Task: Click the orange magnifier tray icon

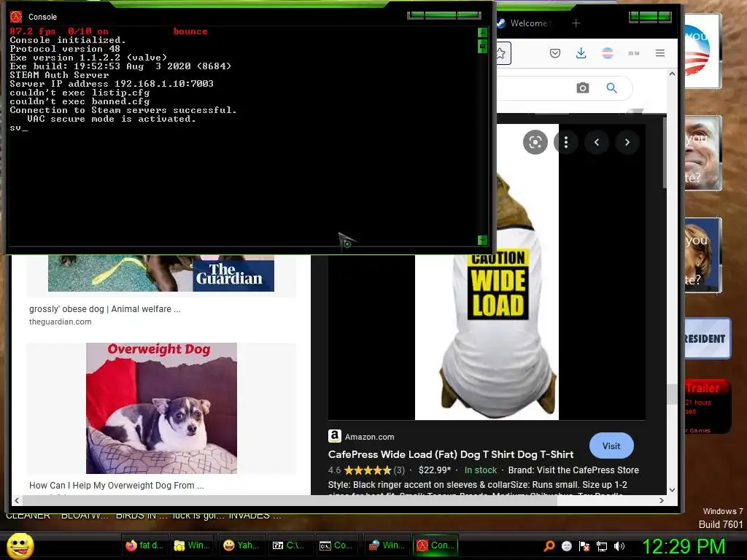Action: click(549, 545)
